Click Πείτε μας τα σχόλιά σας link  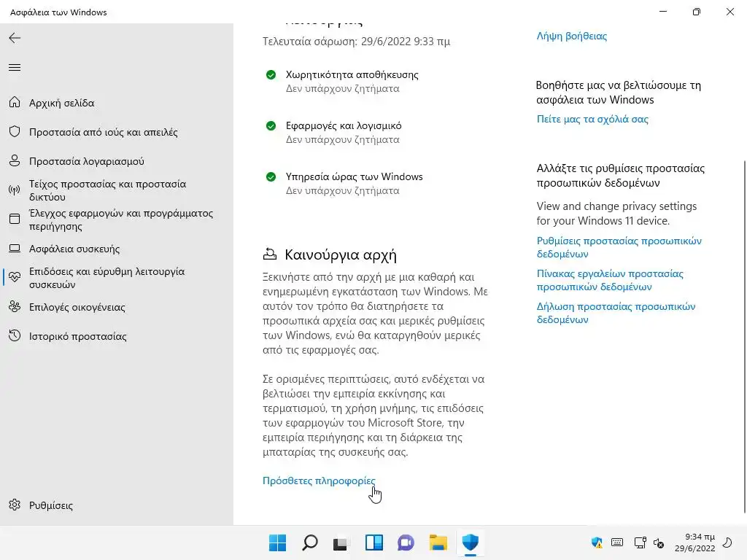(592, 119)
